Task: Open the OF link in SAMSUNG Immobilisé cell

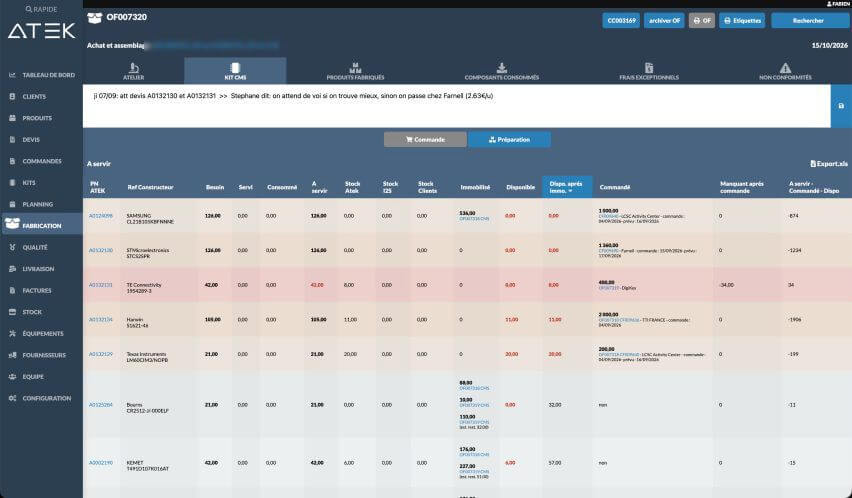Action: [x=474, y=219]
